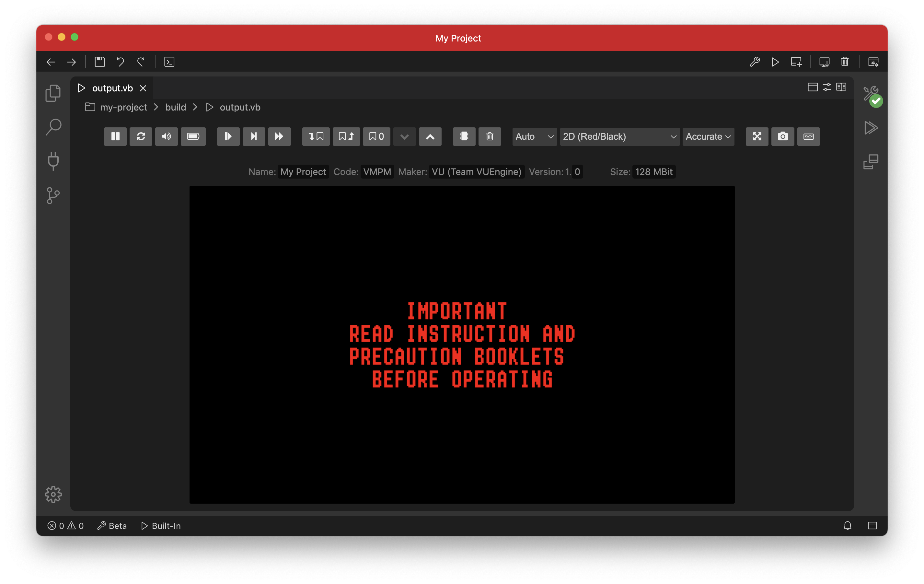This screenshot has width=924, height=584.
Task: Click the frame advance button
Action: pyautogui.click(x=254, y=136)
